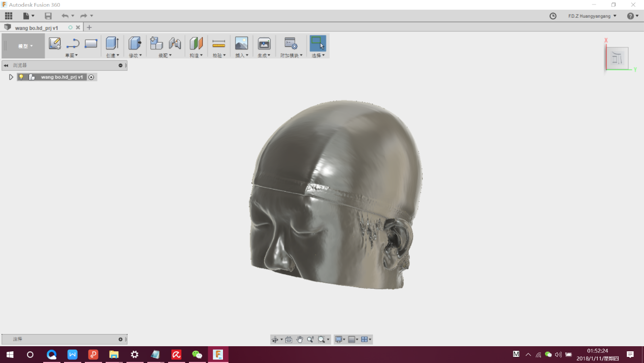Click the Create Sketch icon
The width and height of the screenshot is (644, 363).
click(x=55, y=43)
